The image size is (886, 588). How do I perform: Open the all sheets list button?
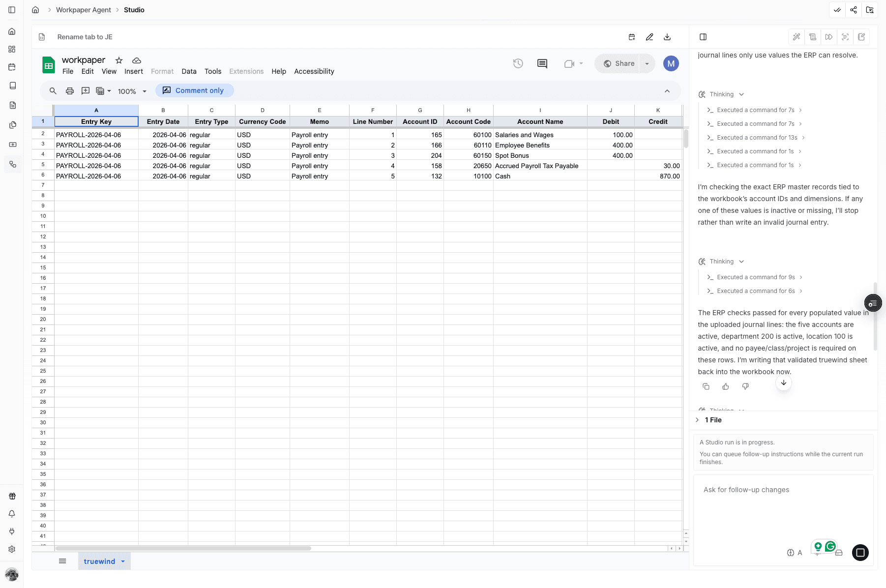62,561
